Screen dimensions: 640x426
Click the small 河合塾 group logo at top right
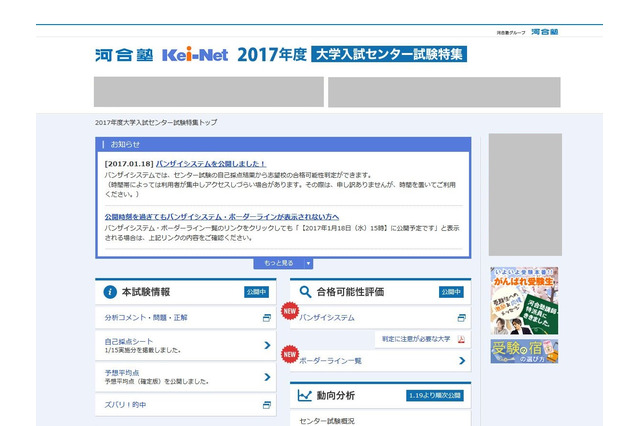pos(544,32)
